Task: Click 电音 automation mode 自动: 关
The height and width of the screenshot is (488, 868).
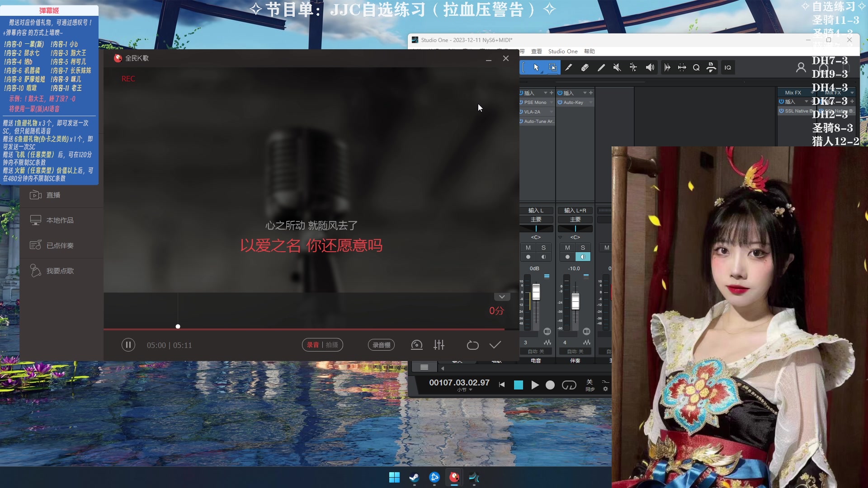Action: 536,352
